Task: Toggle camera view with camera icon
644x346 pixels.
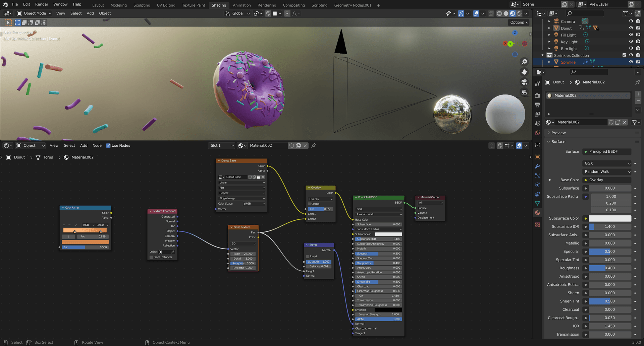Action: point(524,82)
